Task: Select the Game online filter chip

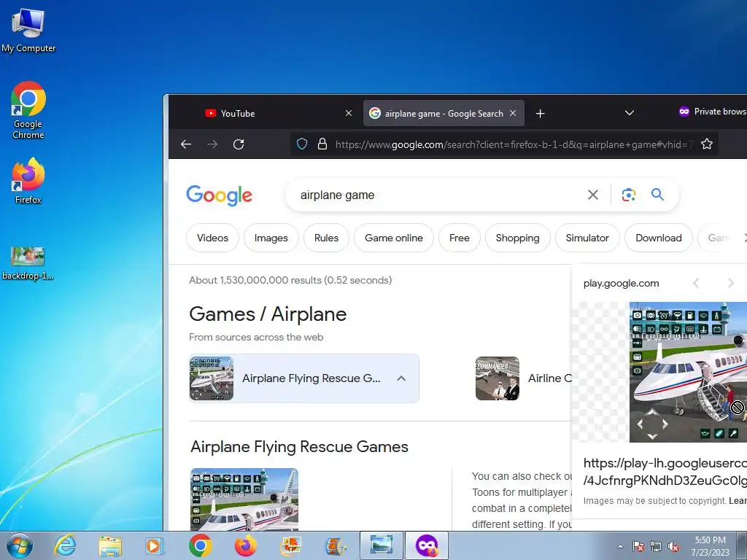Action: (x=393, y=238)
